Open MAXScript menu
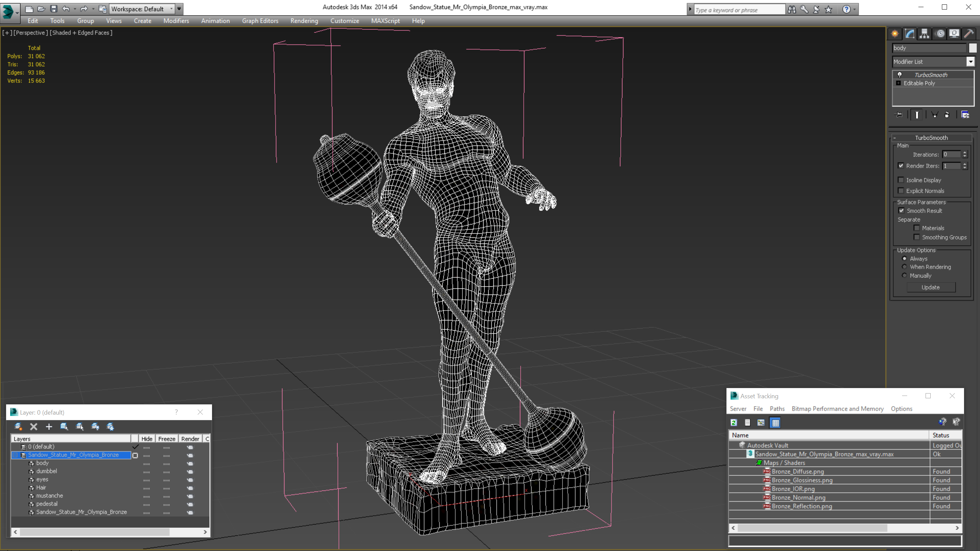 [x=386, y=21]
